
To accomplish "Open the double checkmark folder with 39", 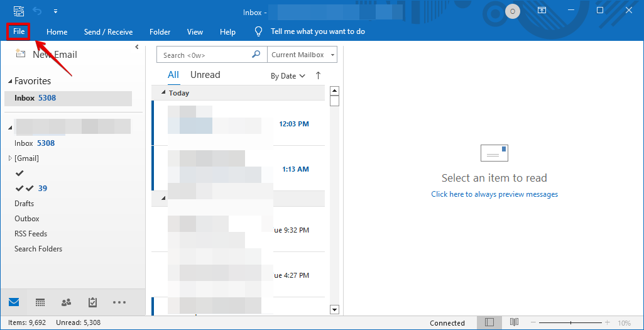I will 31,188.
